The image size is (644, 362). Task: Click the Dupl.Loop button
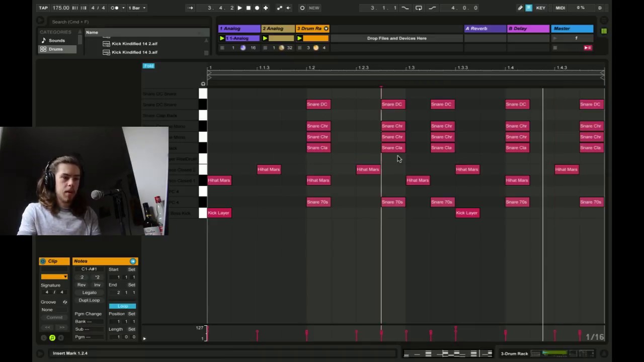(x=89, y=300)
